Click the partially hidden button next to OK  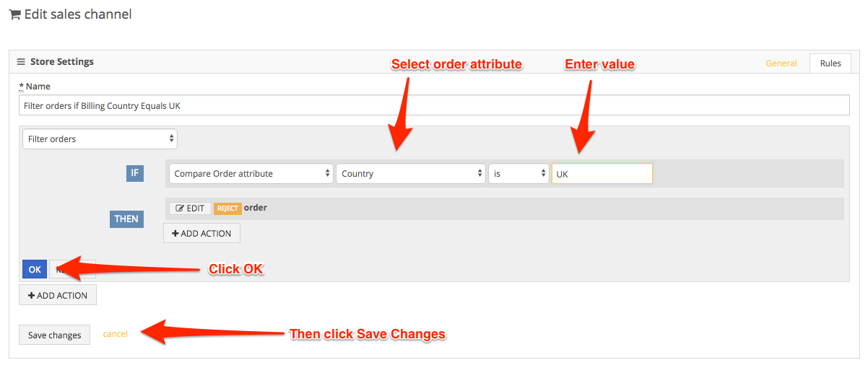72,269
